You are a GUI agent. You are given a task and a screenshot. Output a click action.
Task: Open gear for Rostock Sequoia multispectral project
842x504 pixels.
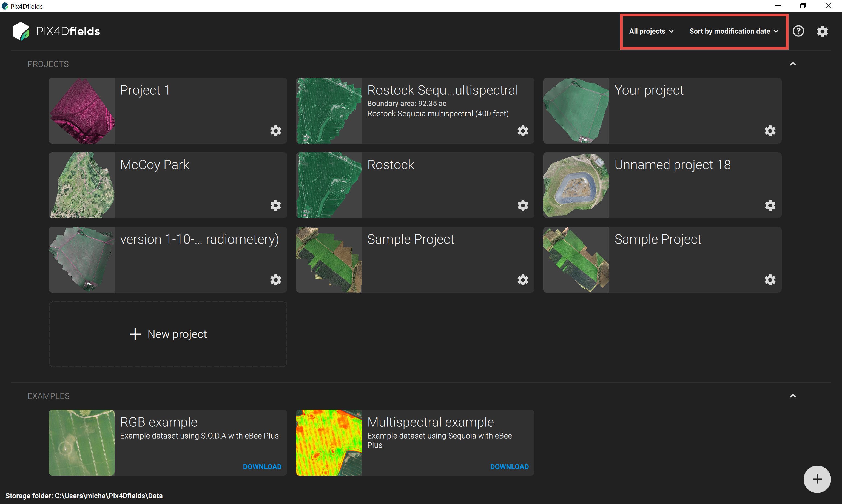523,131
